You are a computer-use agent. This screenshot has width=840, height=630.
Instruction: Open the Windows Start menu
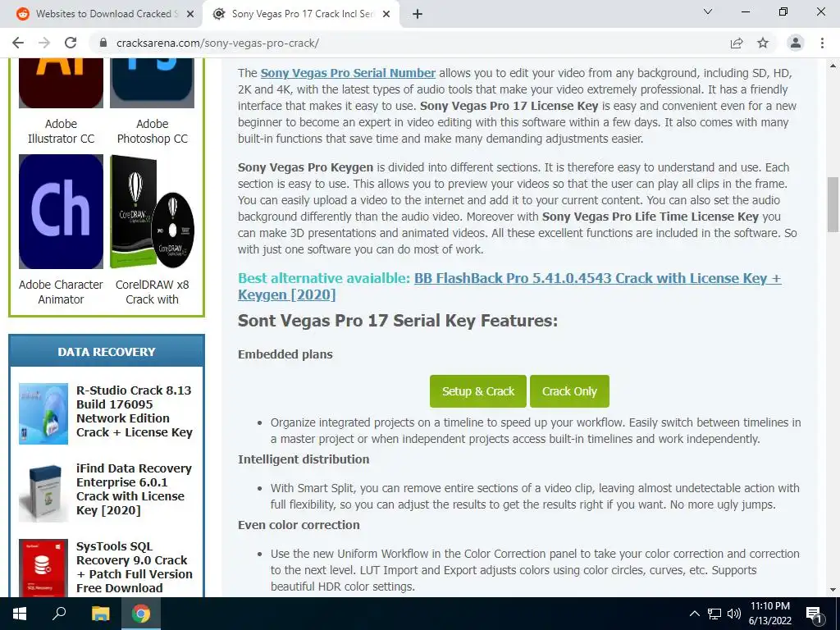(20, 614)
